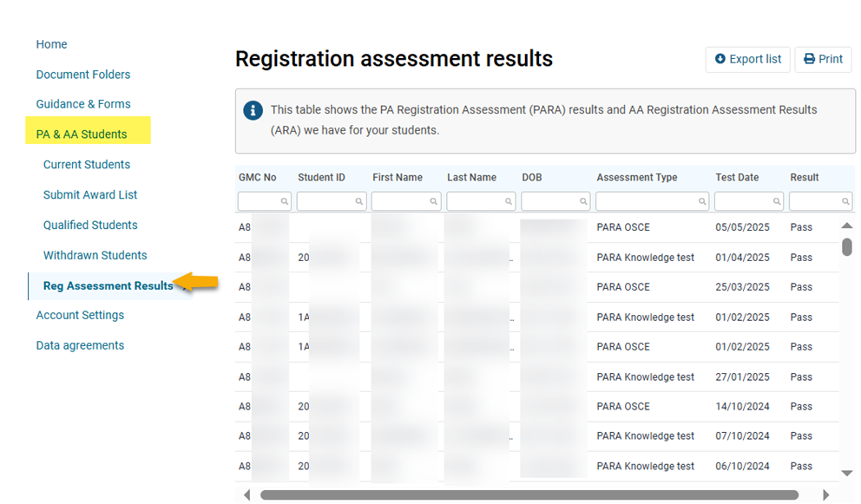Viewport: 861px width, 504px height.
Task: Print the assessment results
Action: [823, 59]
